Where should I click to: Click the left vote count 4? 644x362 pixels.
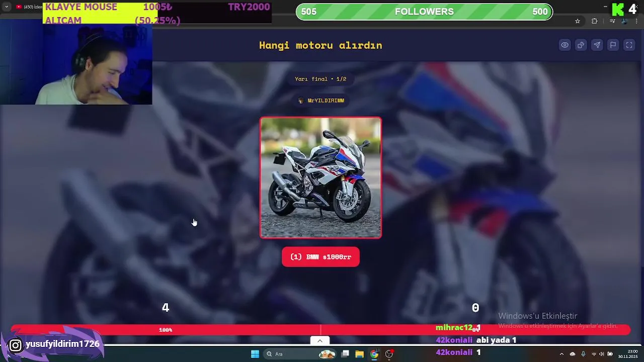pos(166,308)
